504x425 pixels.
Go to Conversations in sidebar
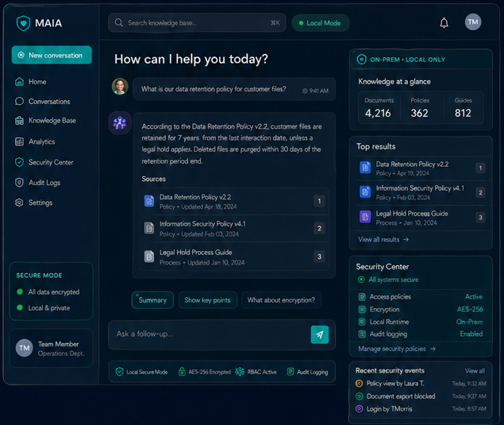click(x=42, y=102)
